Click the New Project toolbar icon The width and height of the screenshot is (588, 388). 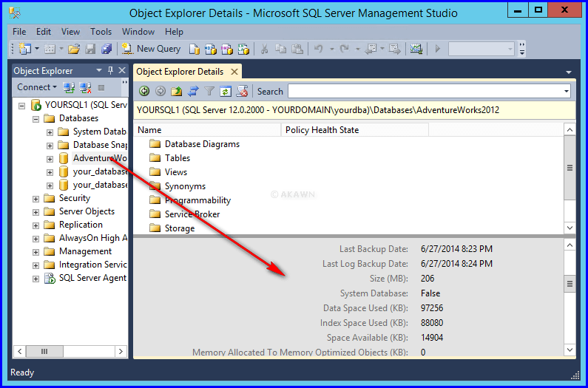point(25,49)
